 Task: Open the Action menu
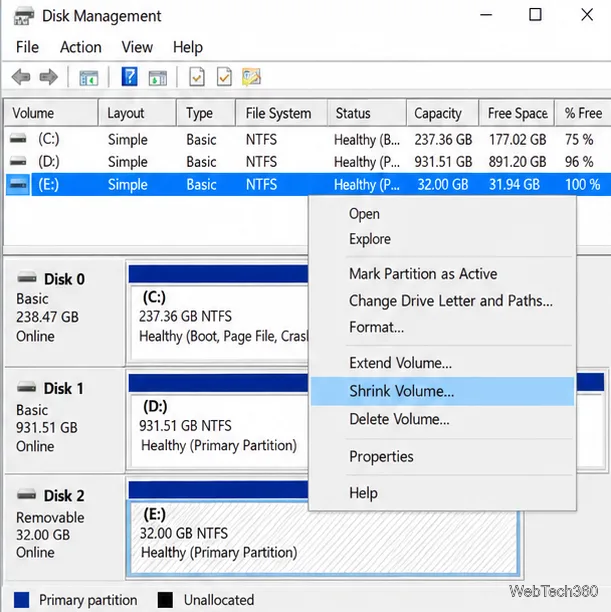81,47
